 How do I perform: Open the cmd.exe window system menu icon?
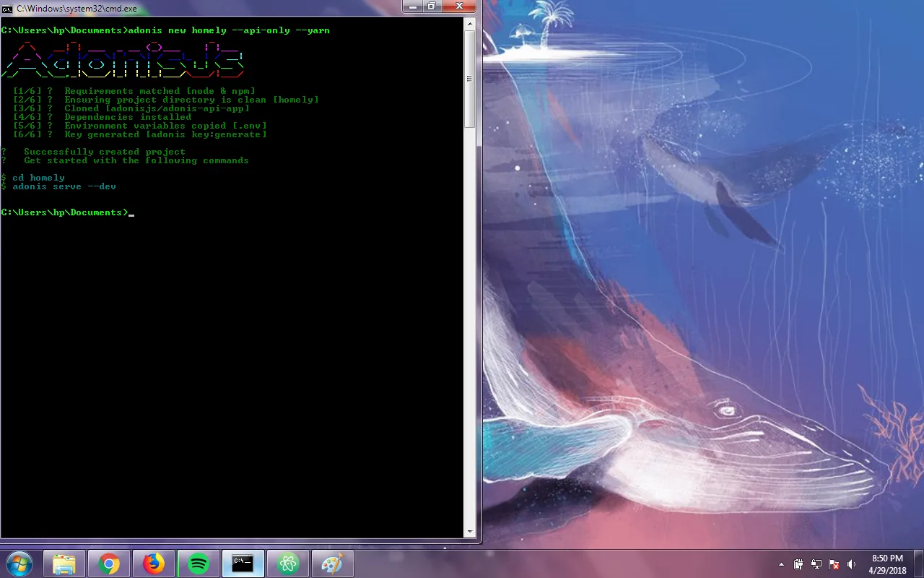tap(7, 8)
